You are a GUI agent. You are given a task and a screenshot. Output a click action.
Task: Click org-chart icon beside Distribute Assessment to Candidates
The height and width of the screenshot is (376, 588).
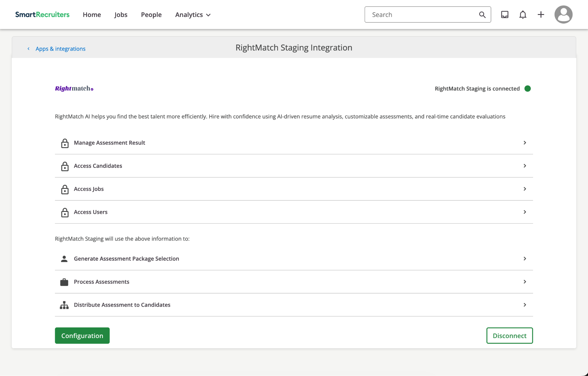pyautogui.click(x=64, y=305)
